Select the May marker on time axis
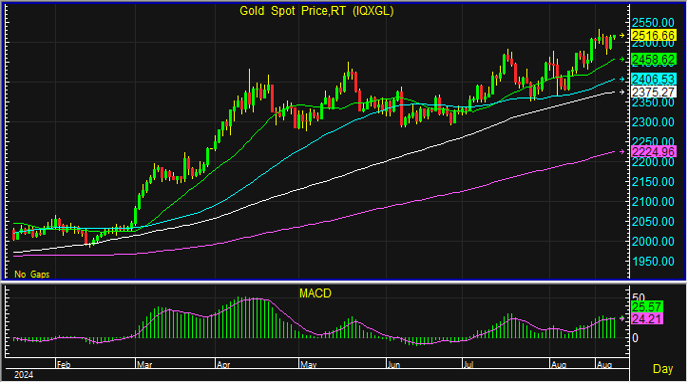688x383 pixels. [308, 365]
